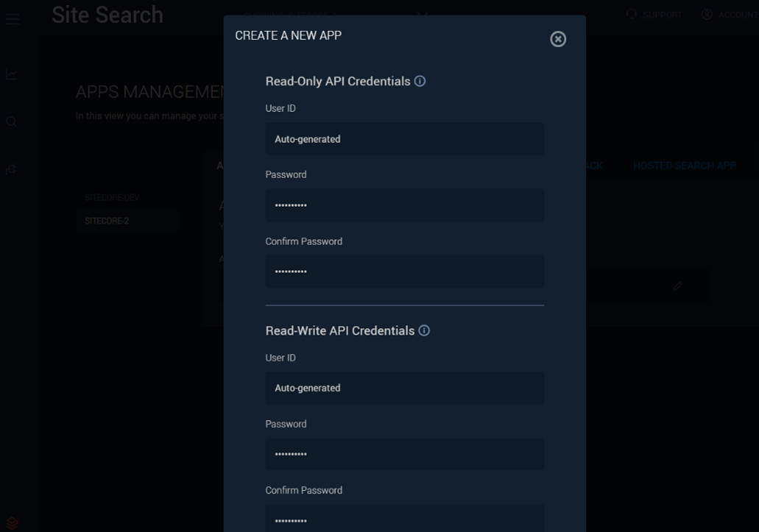This screenshot has height=532, width=759.
Task: Click the Account user icon
Action: tap(707, 14)
